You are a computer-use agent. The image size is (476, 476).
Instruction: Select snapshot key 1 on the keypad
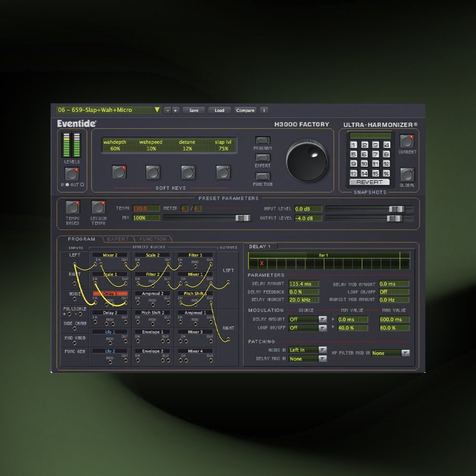[x=353, y=144]
